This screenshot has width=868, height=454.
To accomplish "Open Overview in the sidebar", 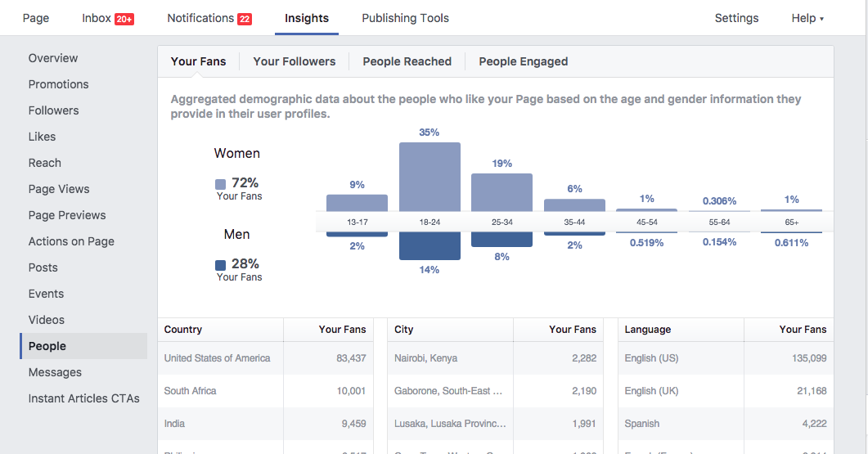I will pyautogui.click(x=53, y=58).
